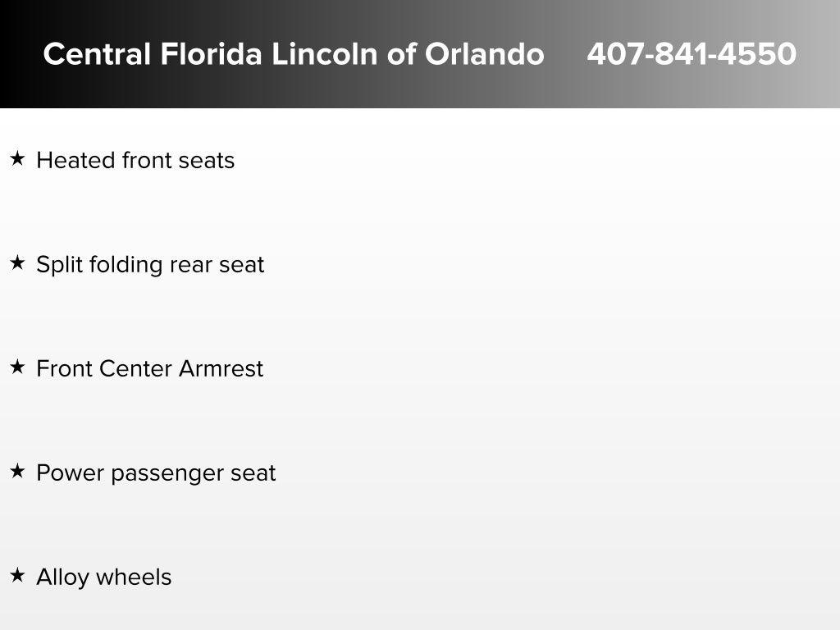The image size is (840, 630).
Task: Click the star beside Heated front seats
Action: [17, 158]
